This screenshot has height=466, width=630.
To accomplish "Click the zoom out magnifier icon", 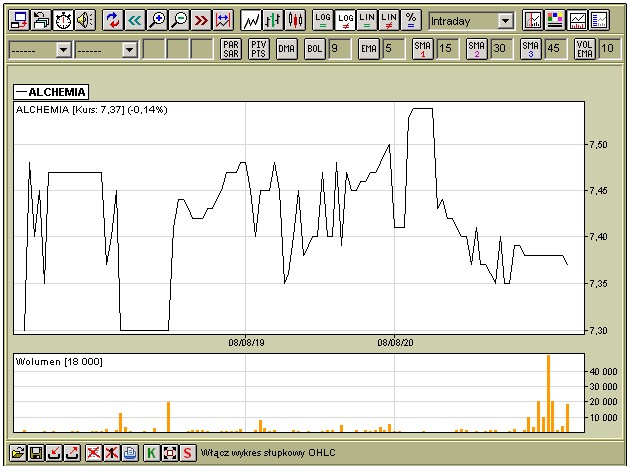I will (x=179, y=20).
